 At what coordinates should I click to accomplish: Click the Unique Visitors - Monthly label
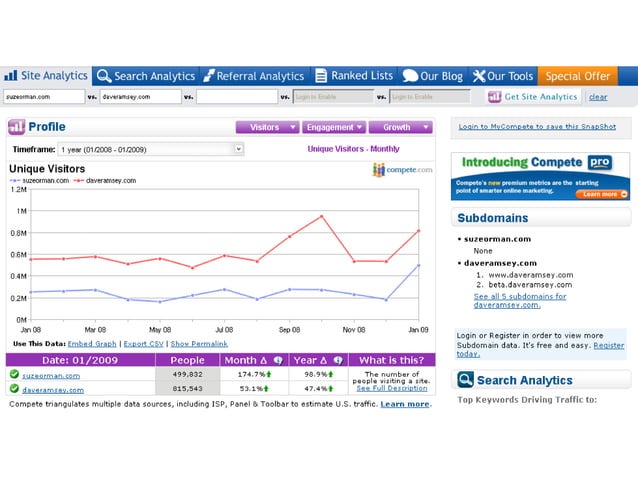point(353,149)
